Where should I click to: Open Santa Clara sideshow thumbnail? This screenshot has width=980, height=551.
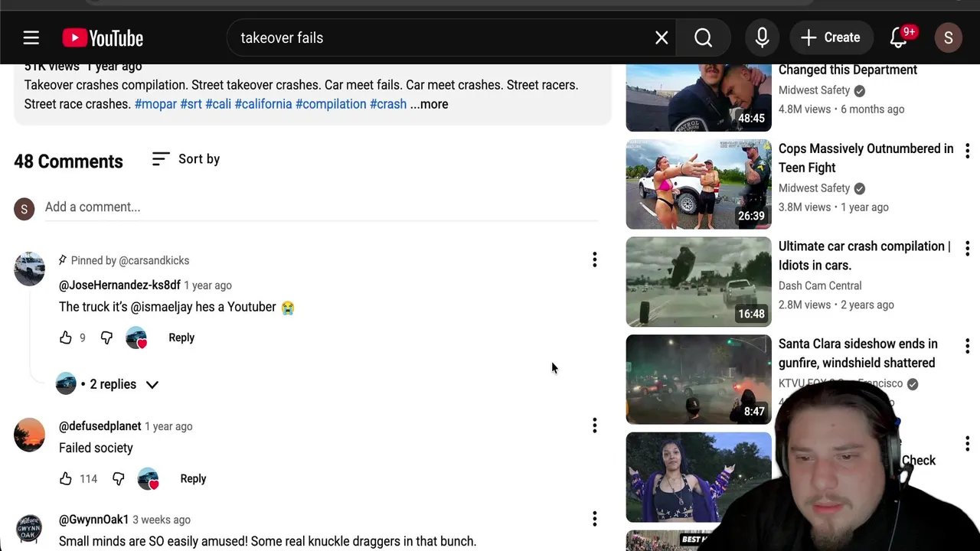click(699, 380)
